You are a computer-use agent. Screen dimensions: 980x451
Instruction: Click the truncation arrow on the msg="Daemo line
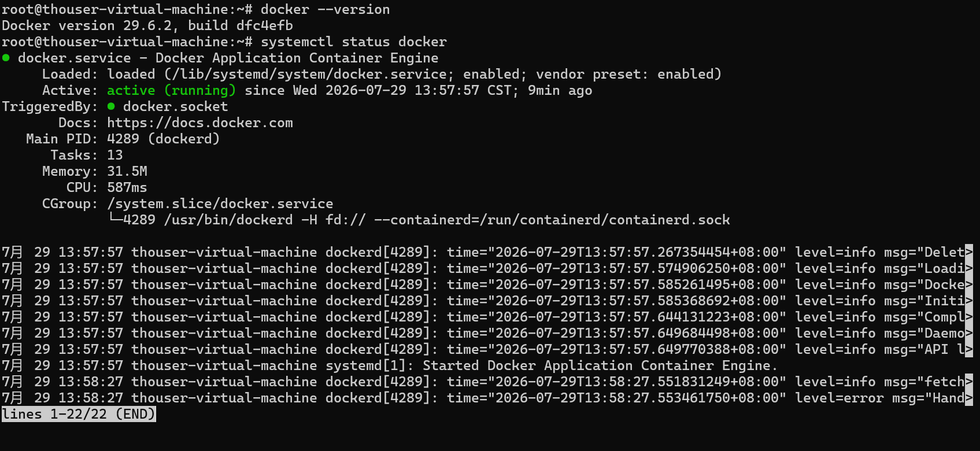click(x=969, y=333)
